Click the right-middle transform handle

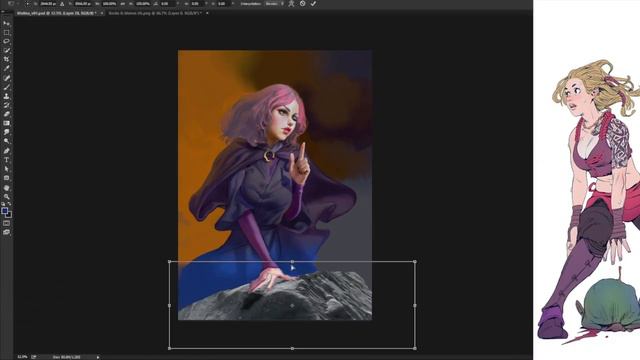click(415, 305)
